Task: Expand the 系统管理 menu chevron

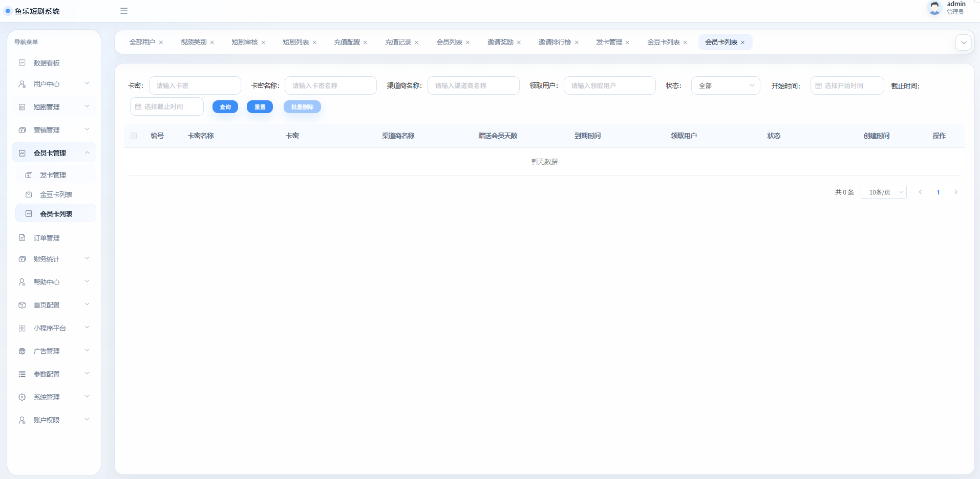Action: 87,396
